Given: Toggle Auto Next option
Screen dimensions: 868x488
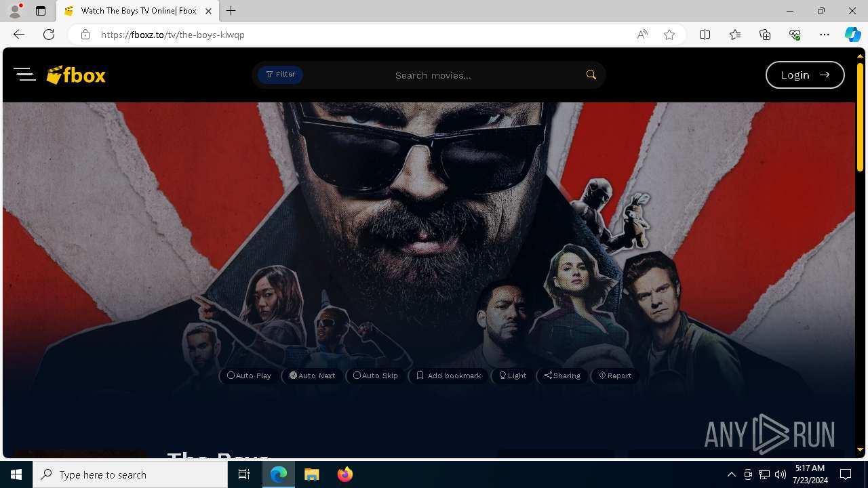Looking at the screenshot, I should point(312,375).
